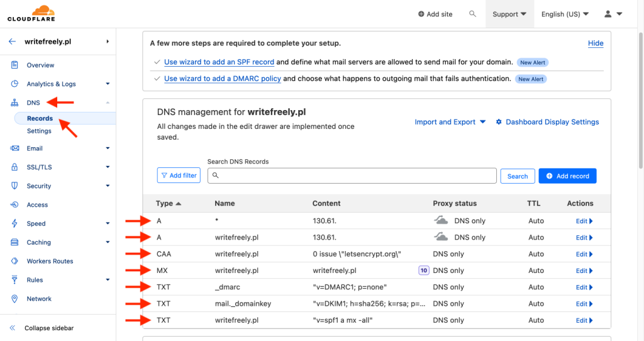Click the Security shield icon in sidebar

pos(14,186)
